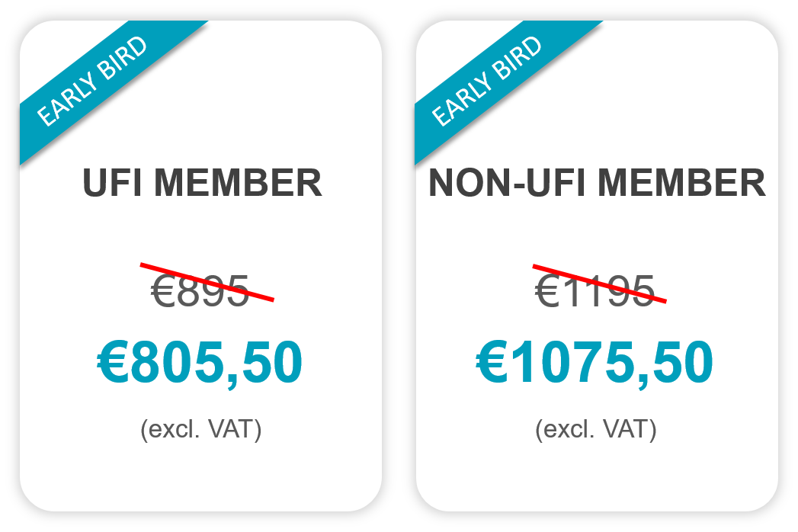
Task: Click the word NON-UFI in the right card title
Action: tap(509, 183)
